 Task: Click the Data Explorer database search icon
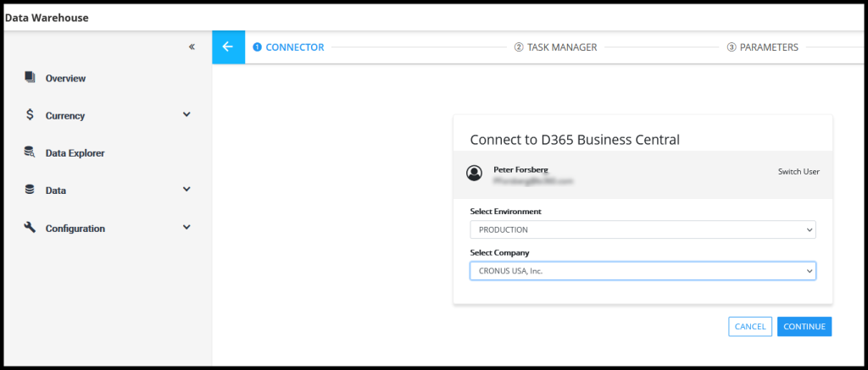(30, 152)
